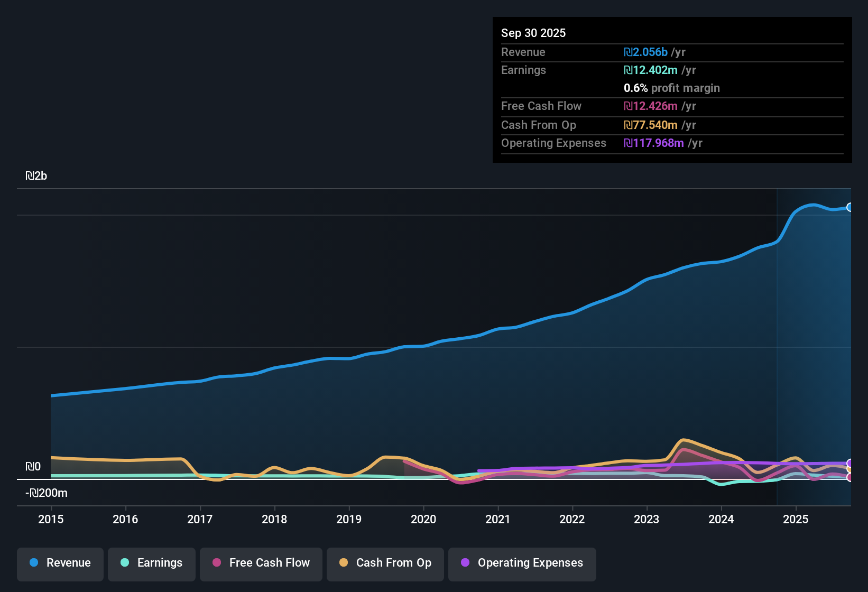Click the orange Cash From Op legend dot
Viewport: 868px width, 592px height.
(343, 563)
